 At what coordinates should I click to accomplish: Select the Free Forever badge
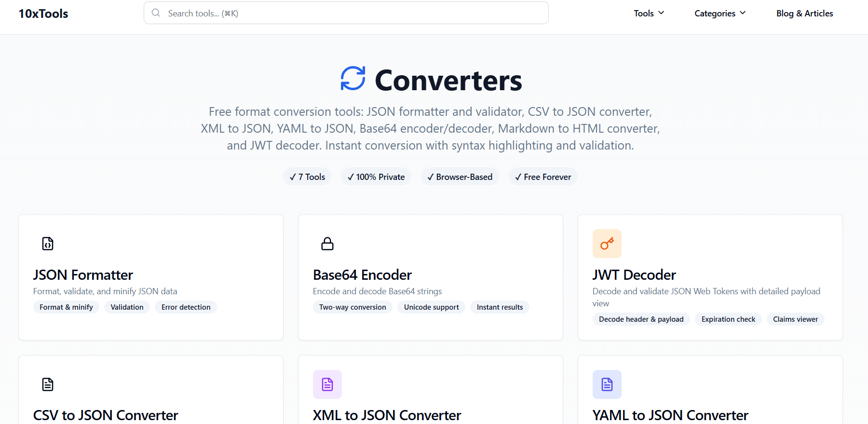click(543, 177)
